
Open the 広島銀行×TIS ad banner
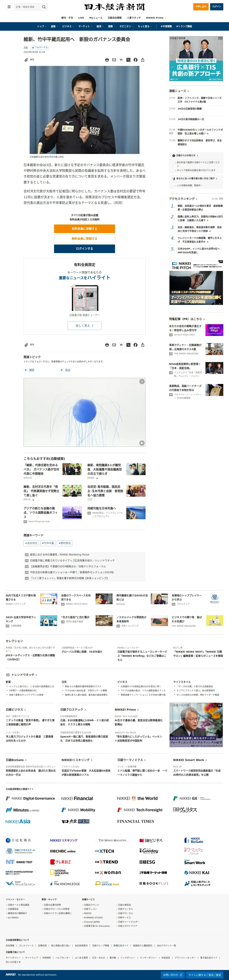196,59
